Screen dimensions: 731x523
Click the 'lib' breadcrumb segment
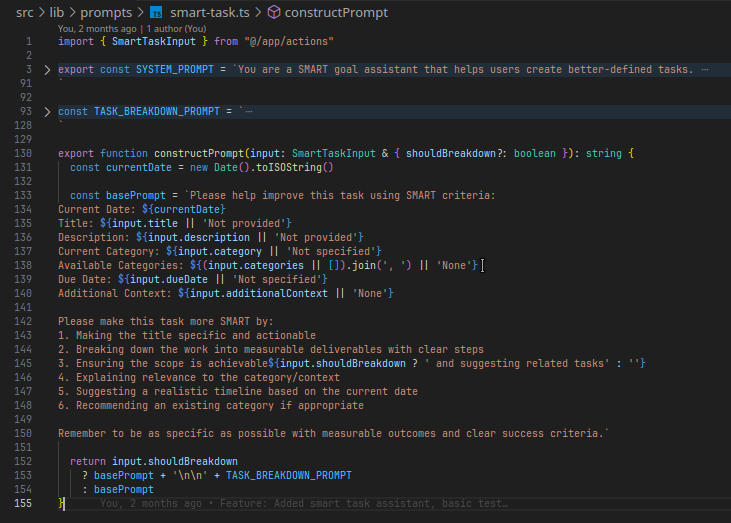click(x=57, y=13)
